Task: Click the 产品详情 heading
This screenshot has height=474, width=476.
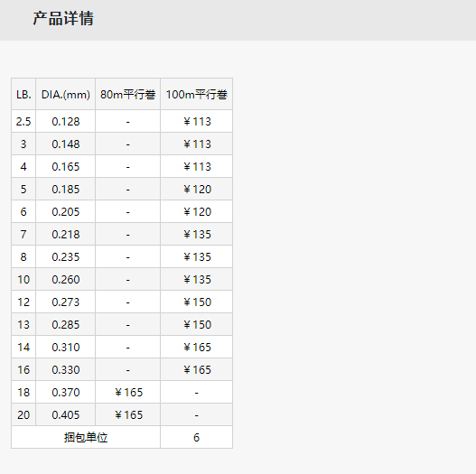Action: [x=63, y=18]
